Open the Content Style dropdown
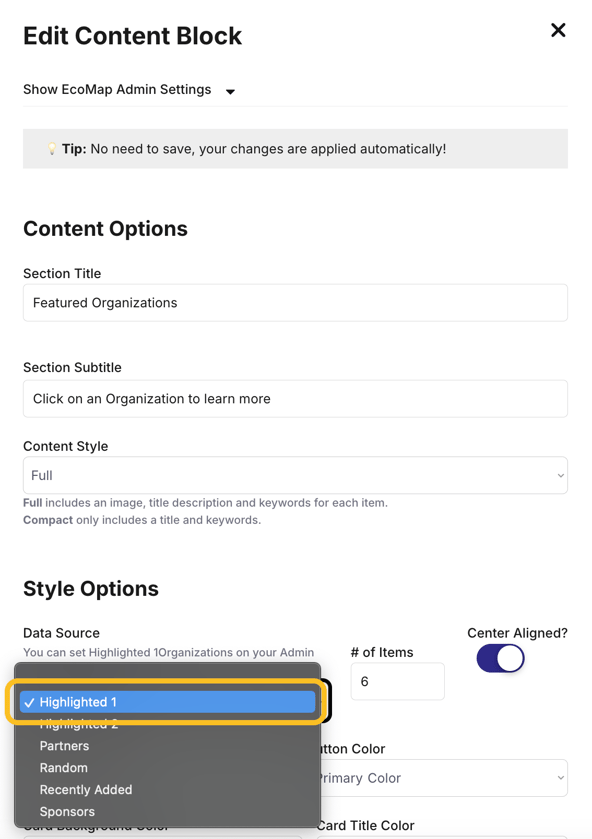 click(x=295, y=475)
